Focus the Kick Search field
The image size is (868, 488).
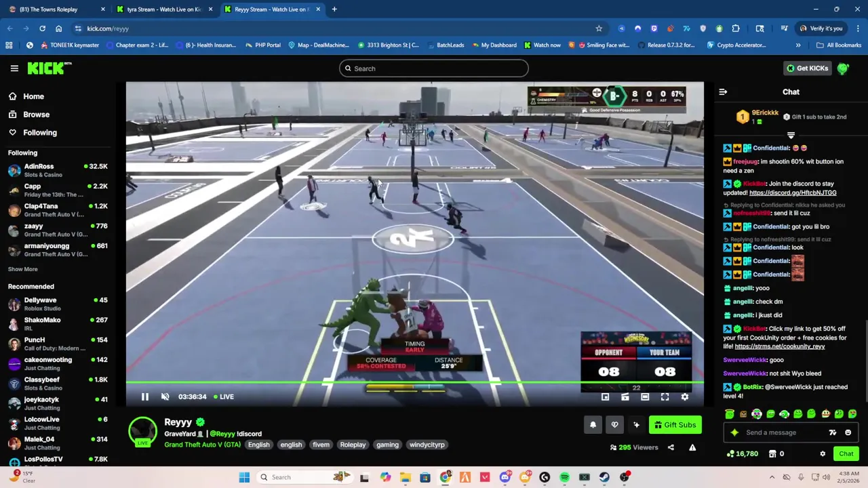[x=434, y=68]
